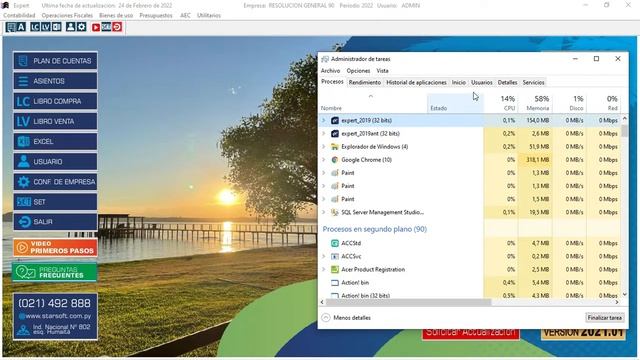Click the expert_2019 (32 bits) process icon
The width and height of the screenshot is (640, 360).
pos(335,120)
